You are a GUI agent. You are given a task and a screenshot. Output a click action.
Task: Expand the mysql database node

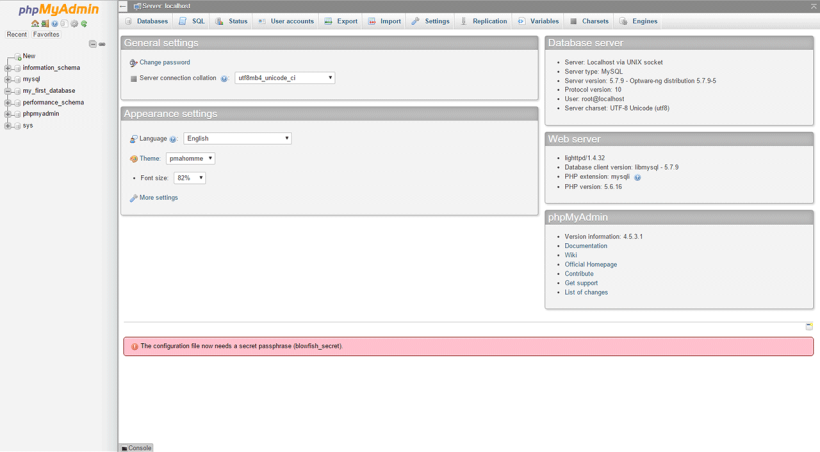click(x=8, y=80)
